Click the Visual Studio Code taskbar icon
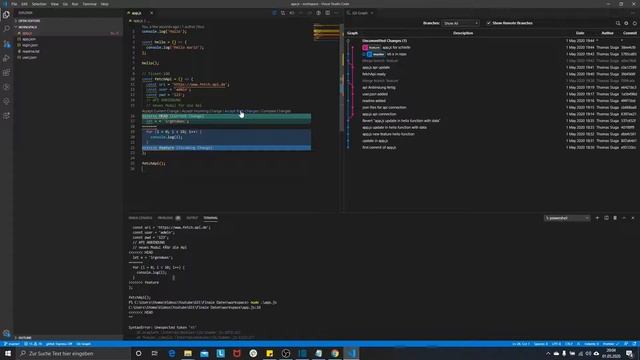The height and width of the screenshot is (360, 640). pyautogui.click(x=351, y=353)
